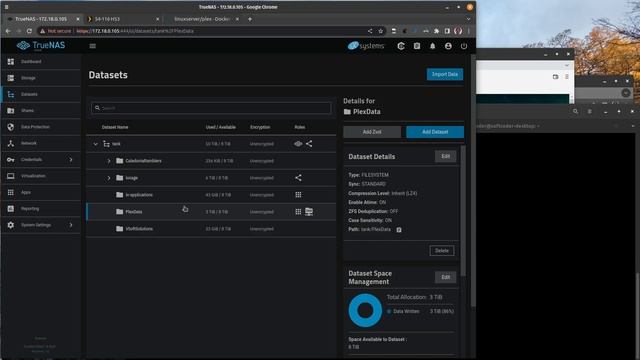Open the Dashboard sidebar item
The height and width of the screenshot is (360, 640).
click(41, 62)
